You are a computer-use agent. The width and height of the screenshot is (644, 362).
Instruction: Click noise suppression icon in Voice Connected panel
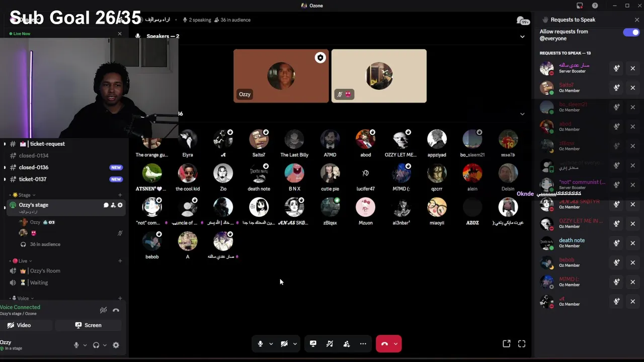pos(103,310)
